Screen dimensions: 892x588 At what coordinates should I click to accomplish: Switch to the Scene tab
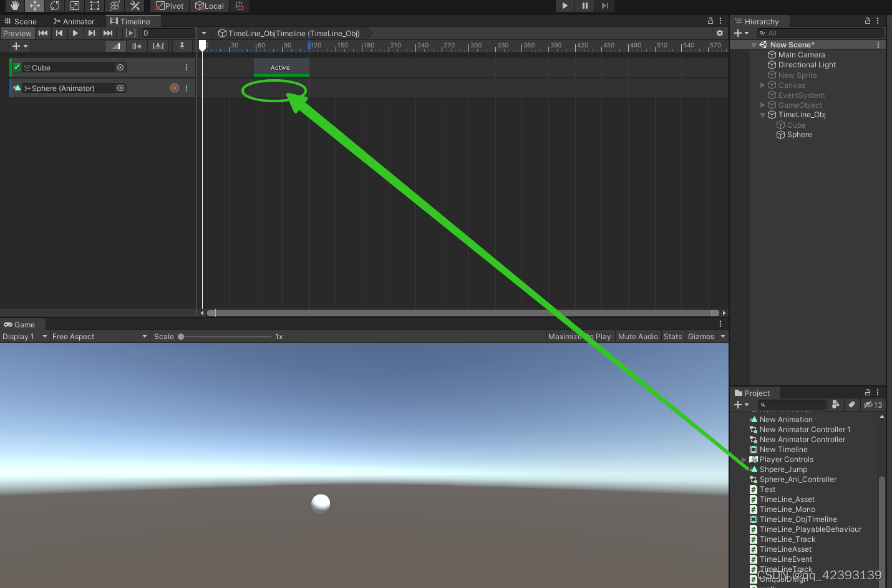tap(21, 21)
